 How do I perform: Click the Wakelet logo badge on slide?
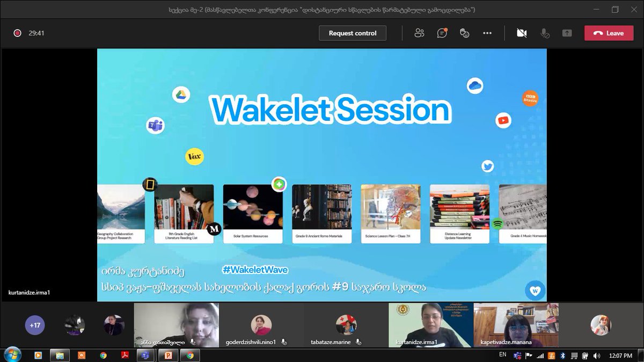(x=535, y=290)
